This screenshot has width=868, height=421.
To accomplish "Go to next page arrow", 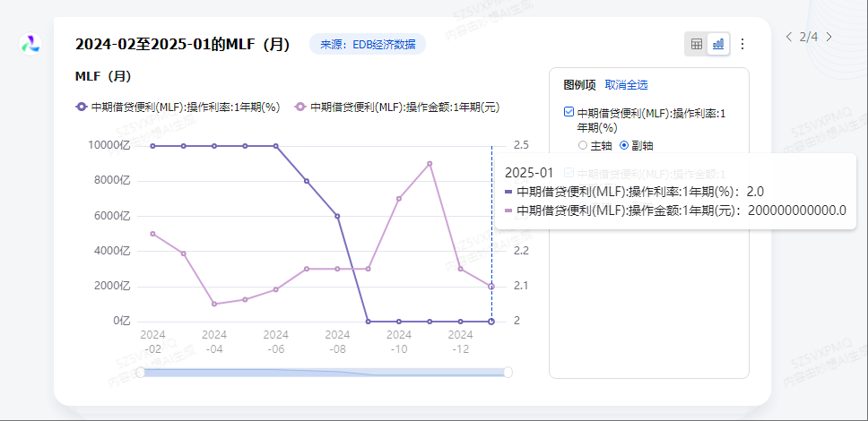I will (829, 37).
